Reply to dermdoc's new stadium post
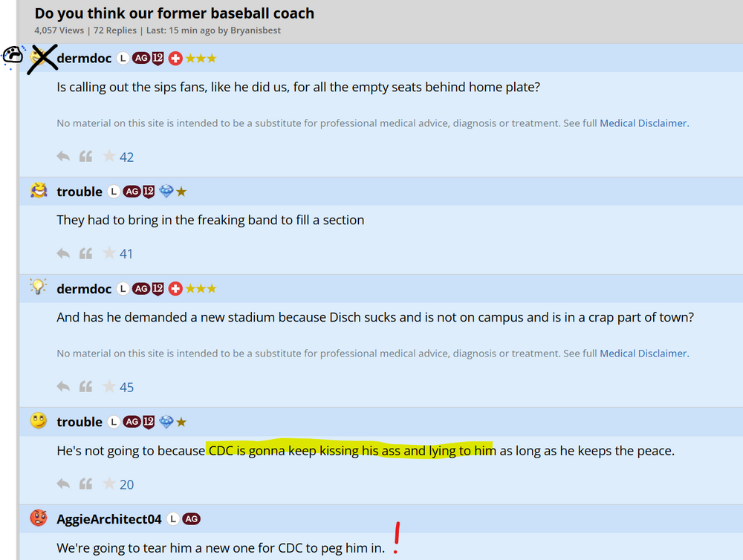The image size is (743, 560). click(x=64, y=387)
